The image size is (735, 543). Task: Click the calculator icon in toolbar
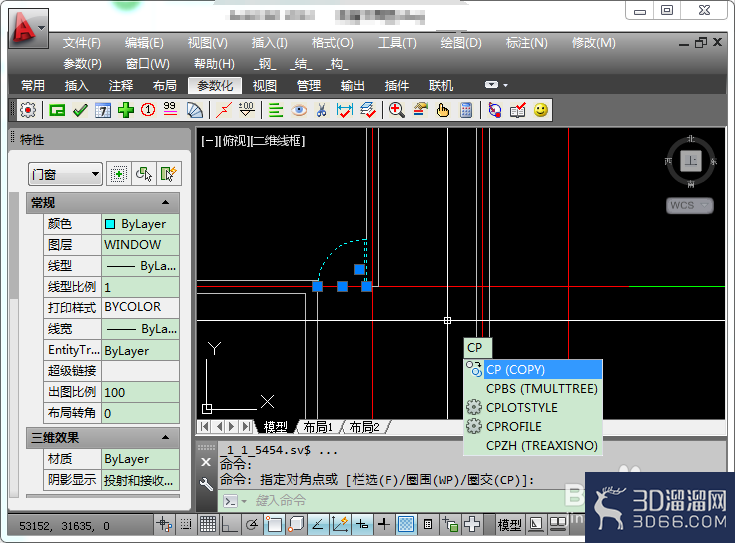point(466,111)
